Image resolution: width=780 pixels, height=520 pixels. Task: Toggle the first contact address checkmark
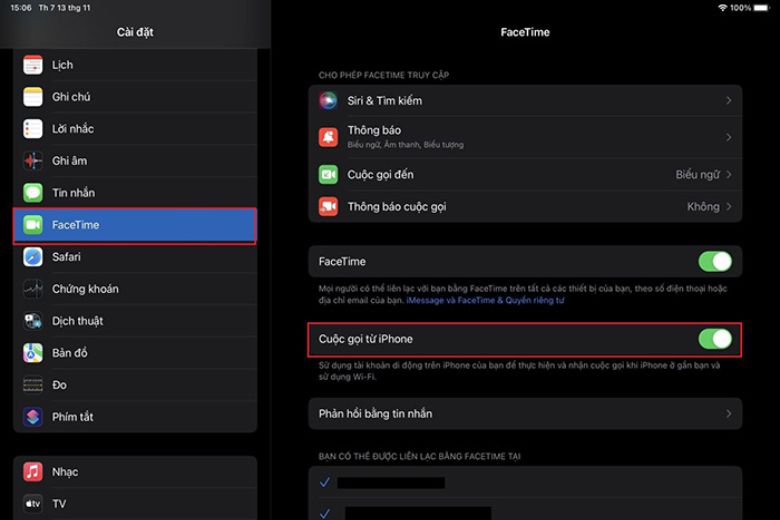325,482
